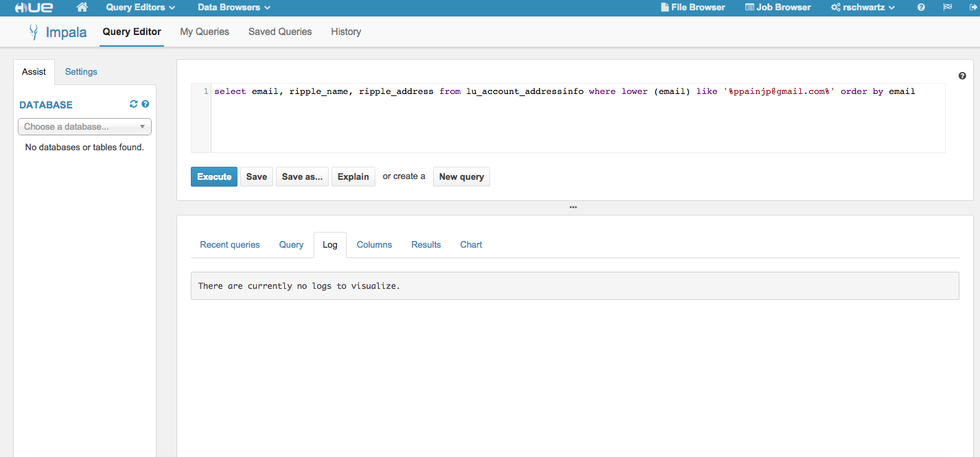Click the Hue home icon
Viewport: 980px width, 457px height.
coord(82,8)
